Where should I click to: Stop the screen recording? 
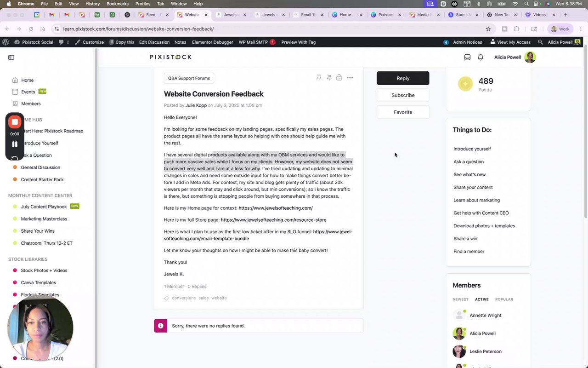15,122
